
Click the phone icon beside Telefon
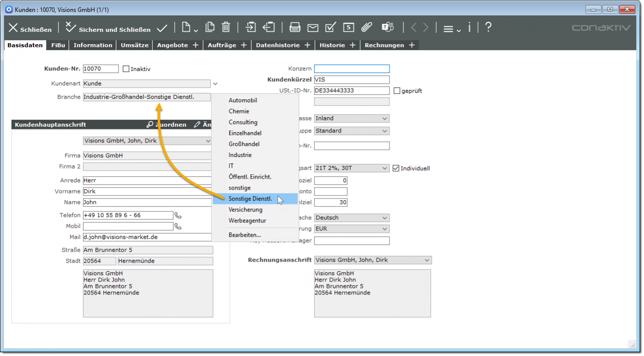coord(178,215)
